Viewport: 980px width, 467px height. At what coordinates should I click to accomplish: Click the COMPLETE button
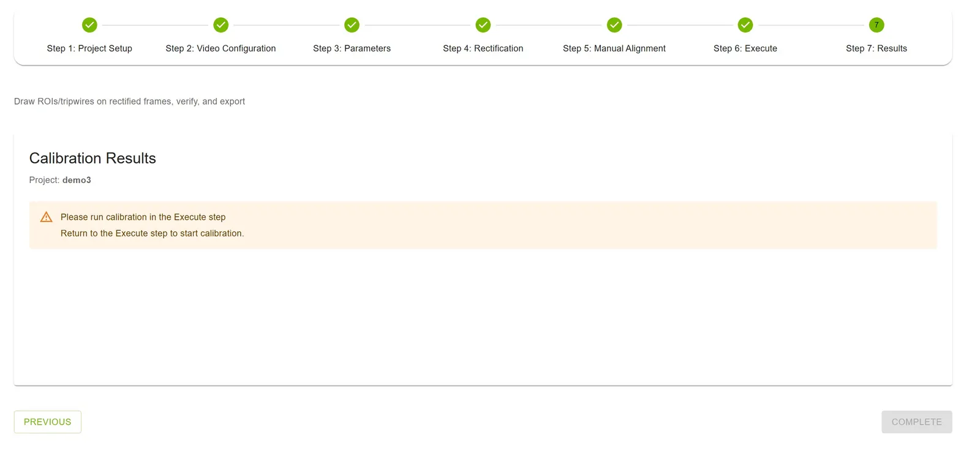pos(917,422)
